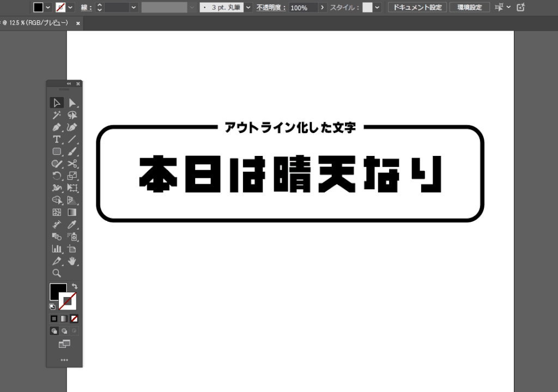The width and height of the screenshot is (558, 392).
Task: Open the スタイル graphic style dropdown
Action: (377, 7)
